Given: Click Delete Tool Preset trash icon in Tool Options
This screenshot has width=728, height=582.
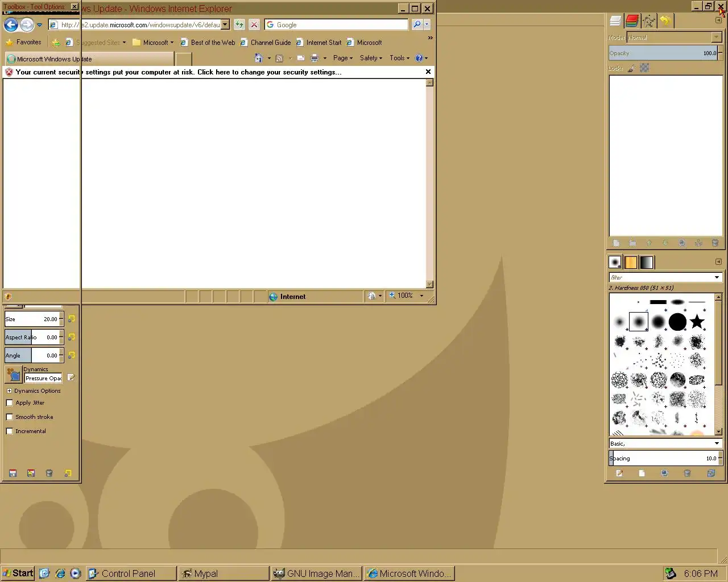Looking at the screenshot, I should pyautogui.click(x=49, y=473).
